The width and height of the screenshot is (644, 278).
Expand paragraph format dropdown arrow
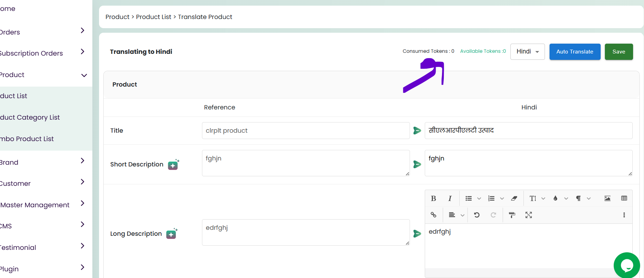pos(589,198)
